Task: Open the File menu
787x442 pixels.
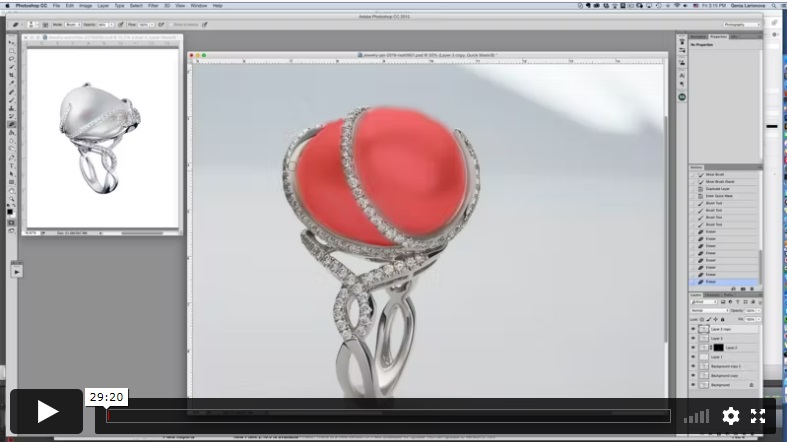Action: [56, 6]
